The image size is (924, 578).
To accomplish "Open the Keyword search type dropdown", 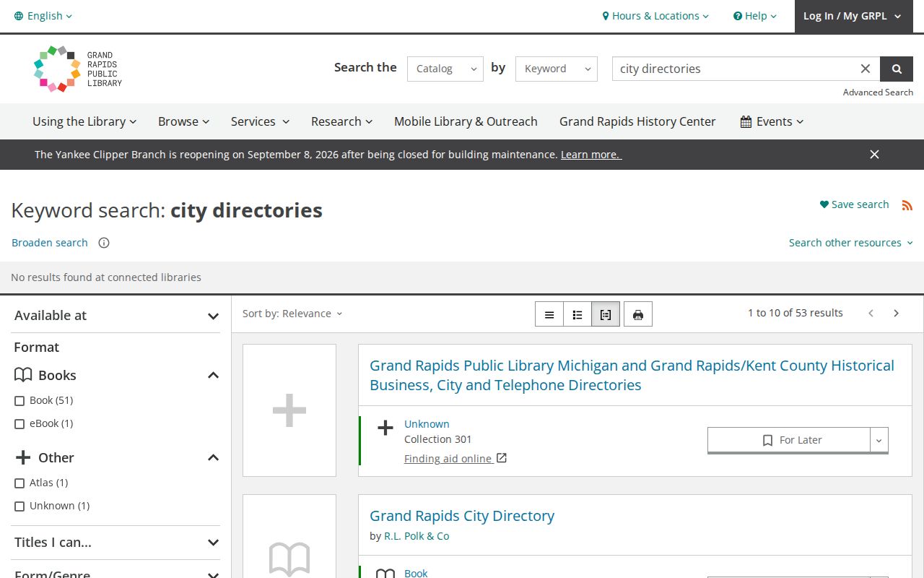I will point(557,69).
